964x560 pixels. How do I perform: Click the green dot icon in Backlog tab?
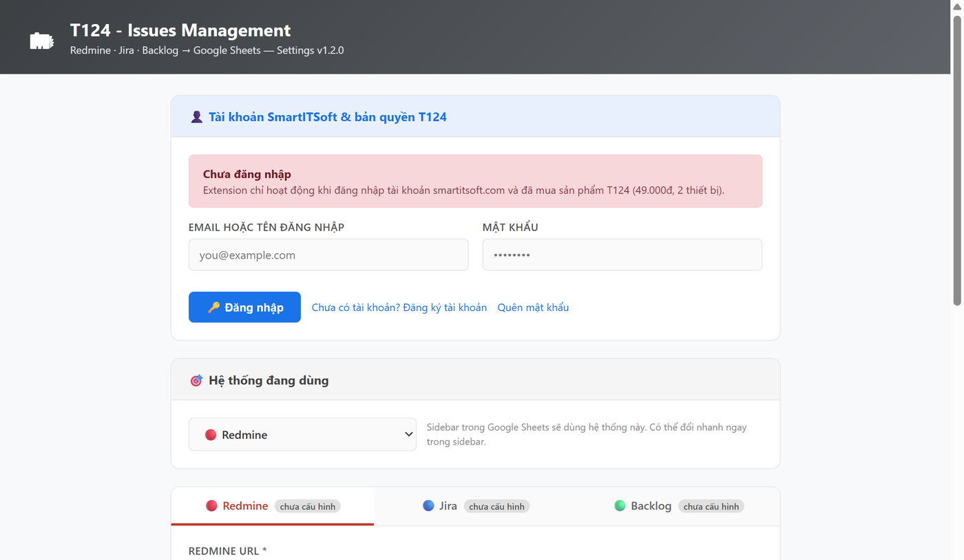click(x=620, y=506)
